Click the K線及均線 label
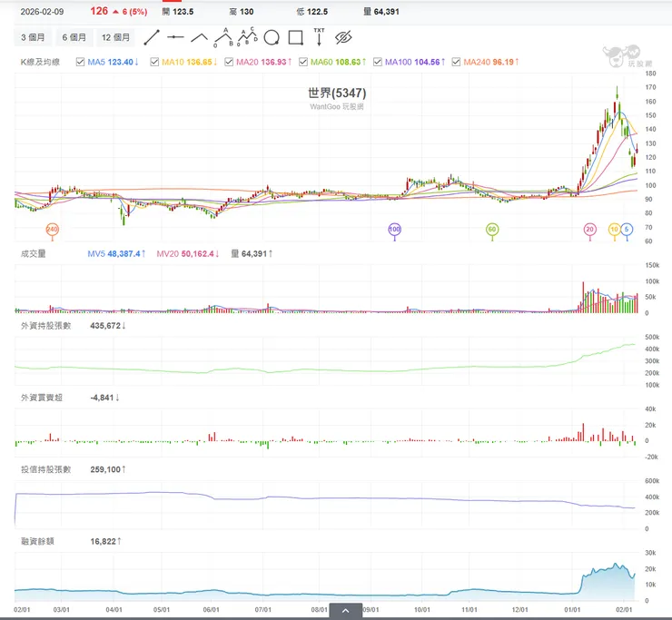This screenshot has height=620, width=672. tap(40, 62)
